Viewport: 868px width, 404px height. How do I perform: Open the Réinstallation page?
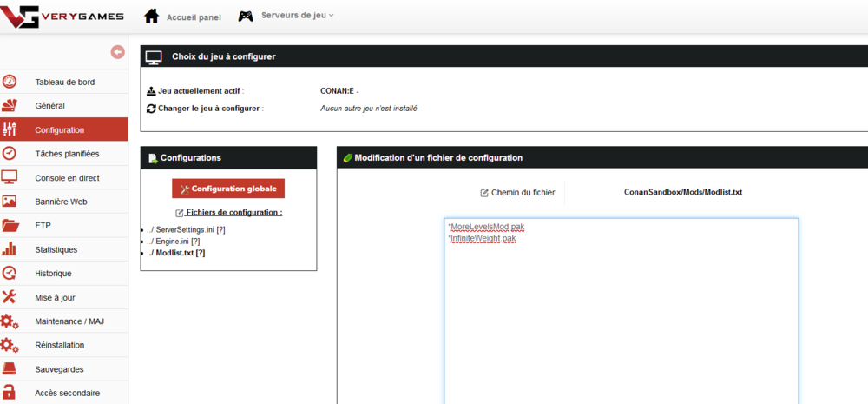(59, 345)
